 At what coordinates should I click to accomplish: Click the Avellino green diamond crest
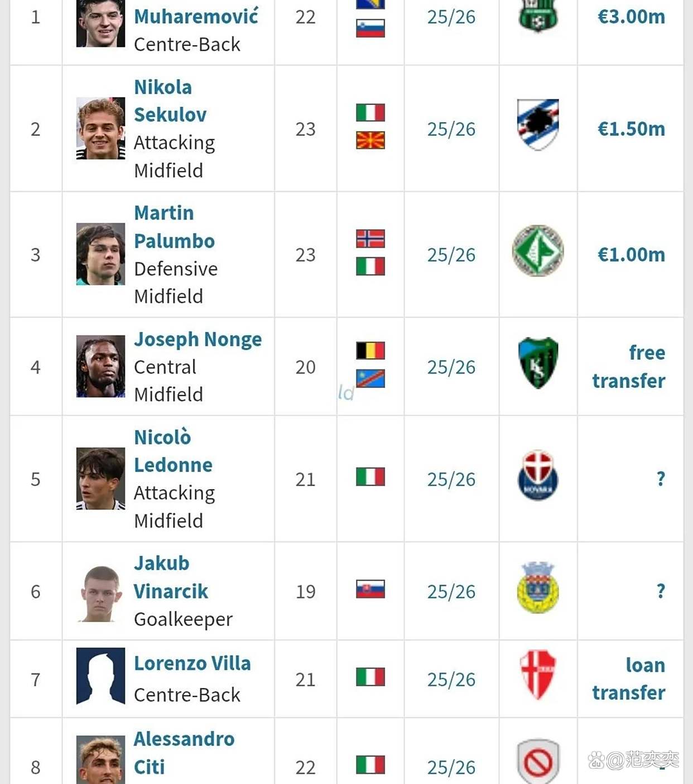point(538,251)
